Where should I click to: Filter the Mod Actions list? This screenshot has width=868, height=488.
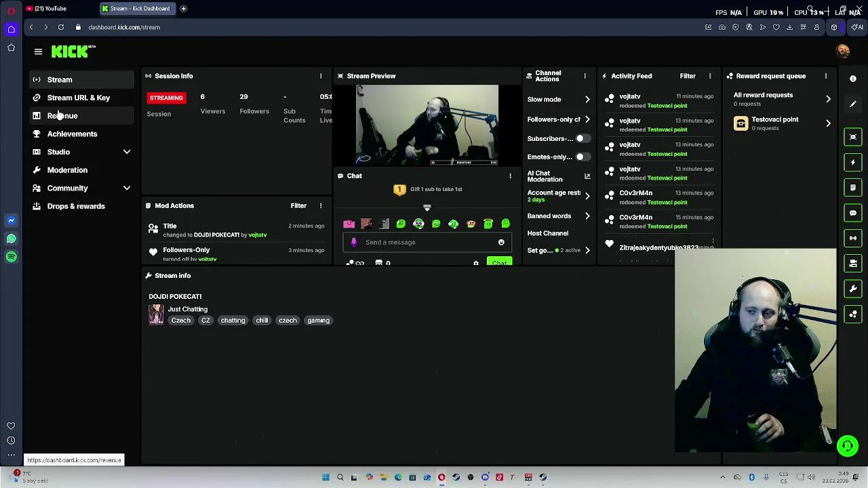pyautogui.click(x=298, y=205)
